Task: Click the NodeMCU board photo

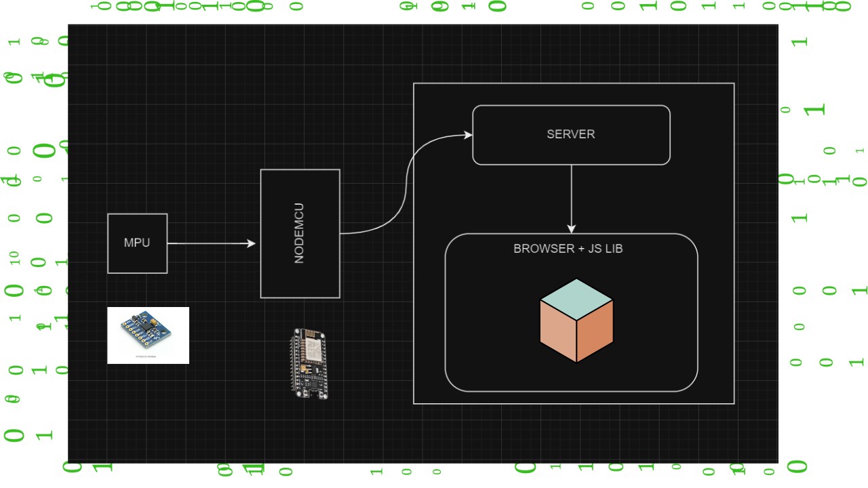Action: click(309, 363)
